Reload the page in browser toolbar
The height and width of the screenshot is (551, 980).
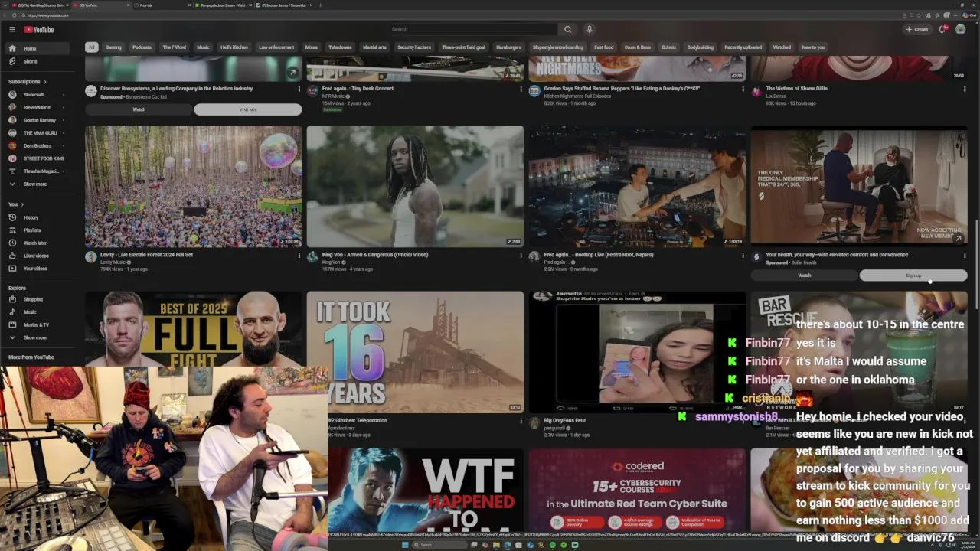click(x=15, y=15)
